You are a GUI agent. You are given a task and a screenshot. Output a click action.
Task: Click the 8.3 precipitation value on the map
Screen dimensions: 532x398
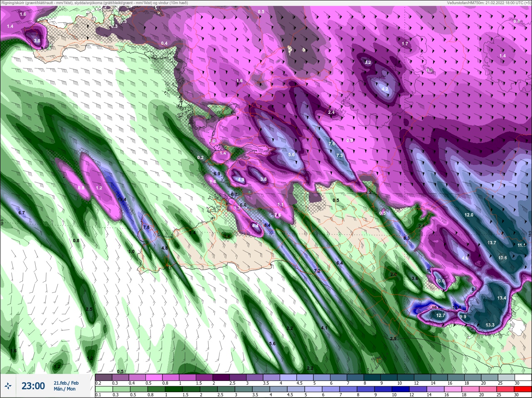(x=406, y=238)
